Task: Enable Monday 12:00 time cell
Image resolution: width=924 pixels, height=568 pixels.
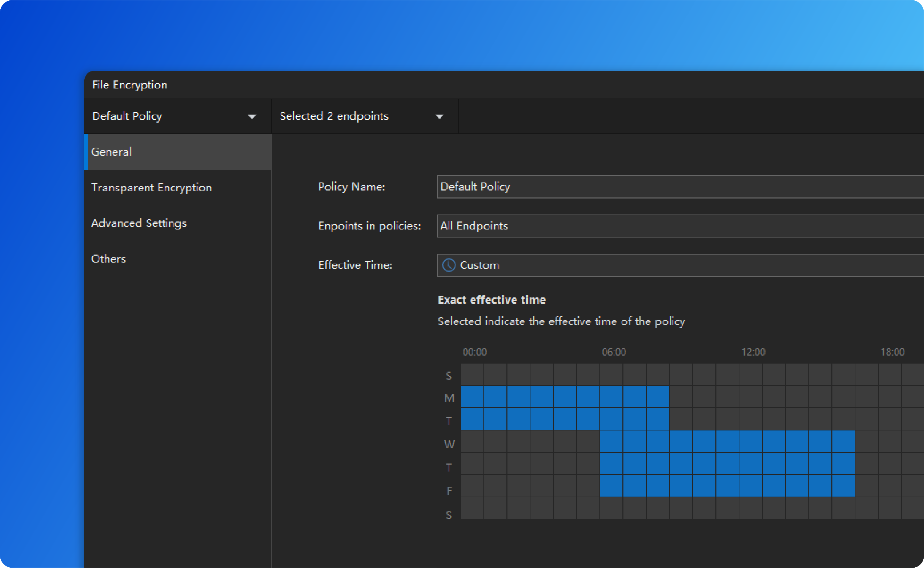Action: (751, 397)
